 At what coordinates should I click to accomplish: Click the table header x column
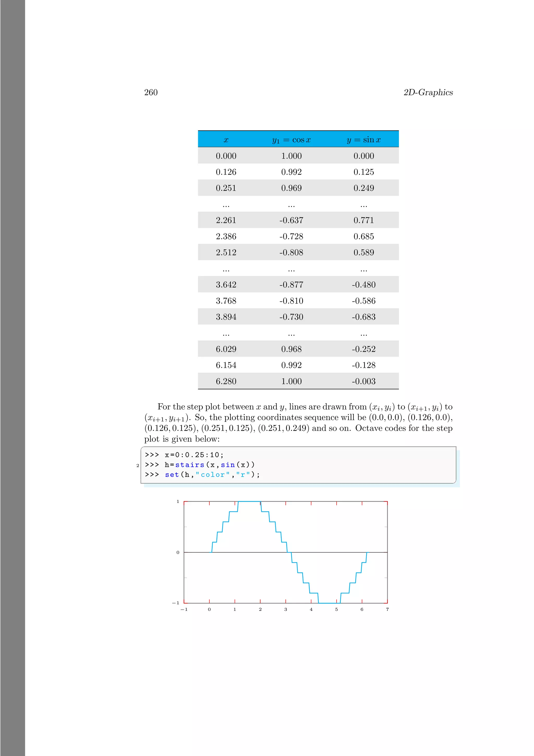point(226,140)
